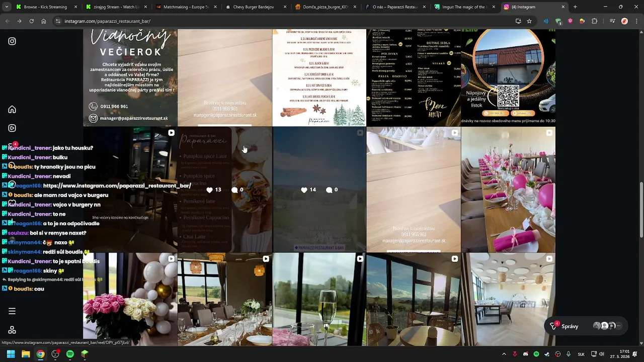Open the white napkins table reel
Viewport: 644px width, 362px height.
tap(414, 190)
